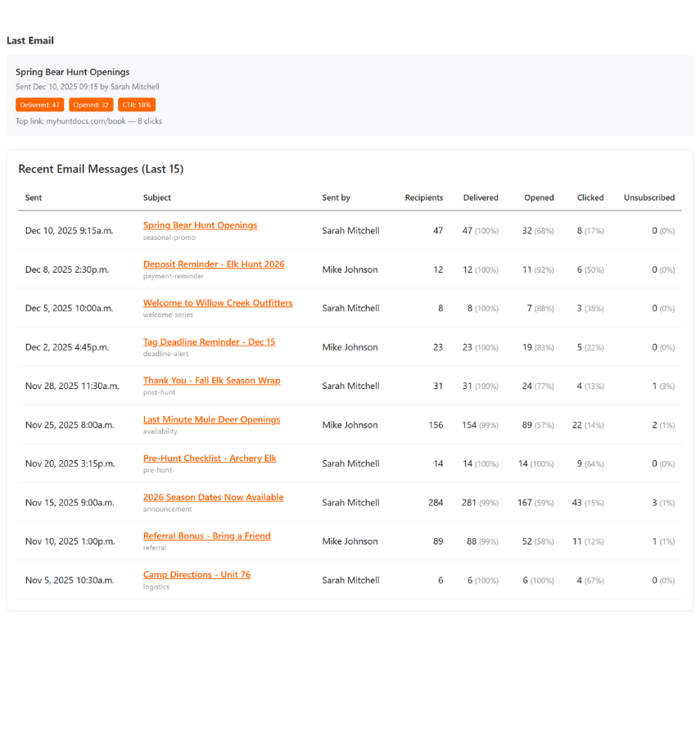700x737 pixels.
Task: Open 'Welcome to Willow Creek Outfitters'
Action: [x=218, y=302]
